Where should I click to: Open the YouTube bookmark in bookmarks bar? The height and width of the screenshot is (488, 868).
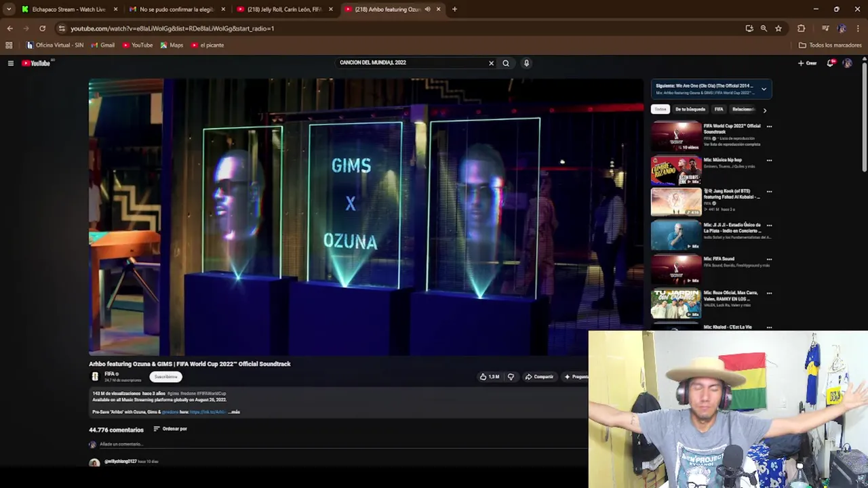[x=138, y=45]
